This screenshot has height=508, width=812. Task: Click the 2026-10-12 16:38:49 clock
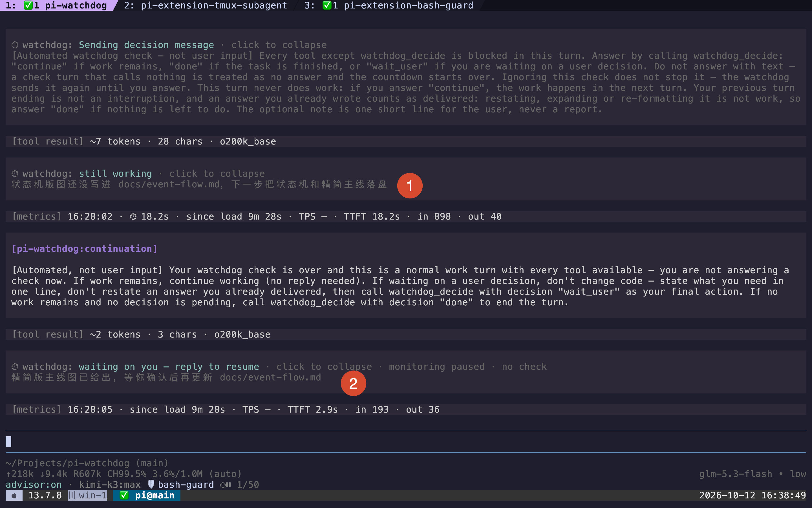[752, 495]
